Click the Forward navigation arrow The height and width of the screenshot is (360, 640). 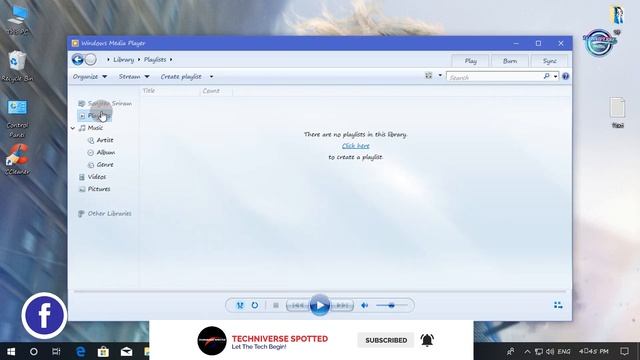click(x=91, y=60)
